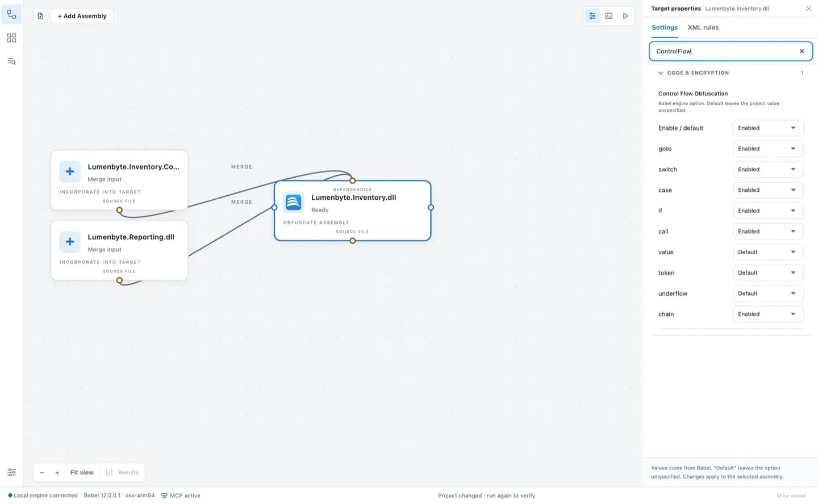The width and height of the screenshot is (818, 504).
Task: Select the Lumenbyte.Inventory.Co... merge node
Action: tap(119, 180)
